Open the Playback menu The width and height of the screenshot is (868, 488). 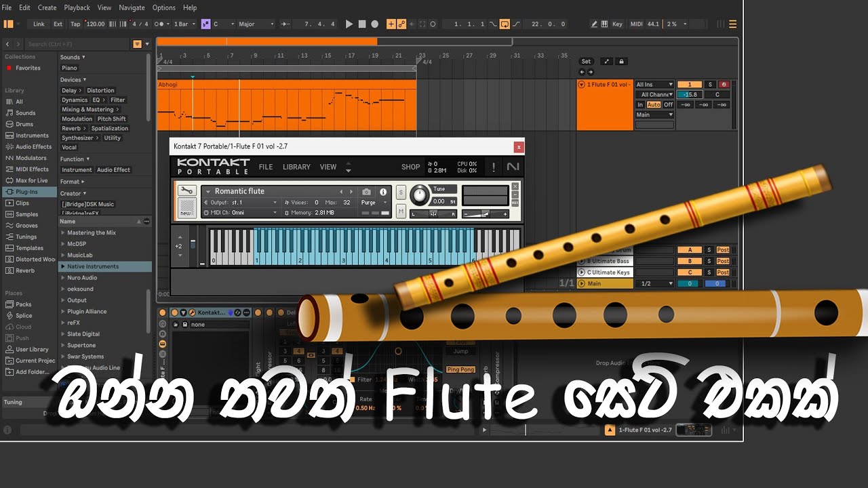click(77, 7)
